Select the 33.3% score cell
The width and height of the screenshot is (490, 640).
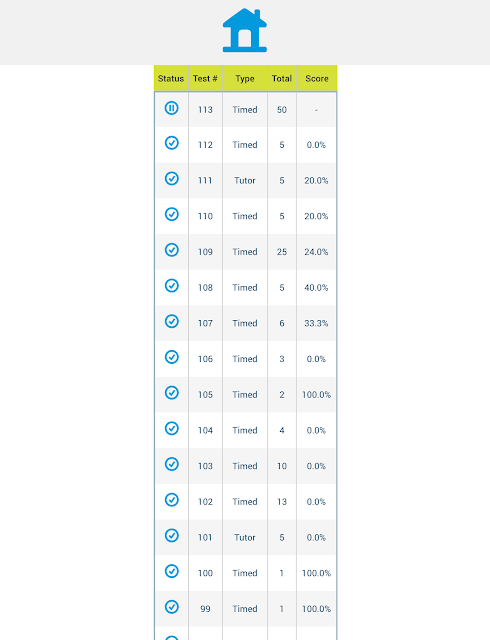[x=316, y=323]
